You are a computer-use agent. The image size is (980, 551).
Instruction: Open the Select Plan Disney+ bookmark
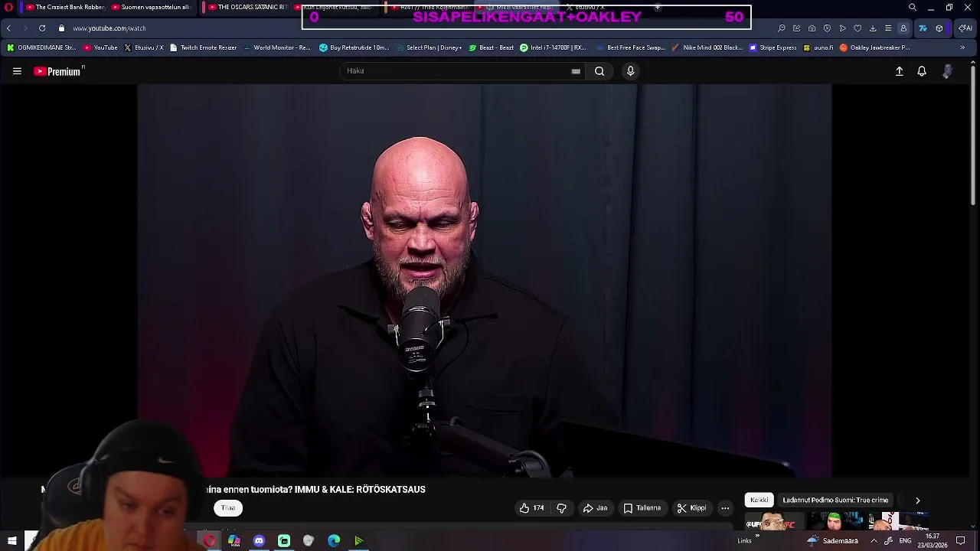(x=429, y=47)
